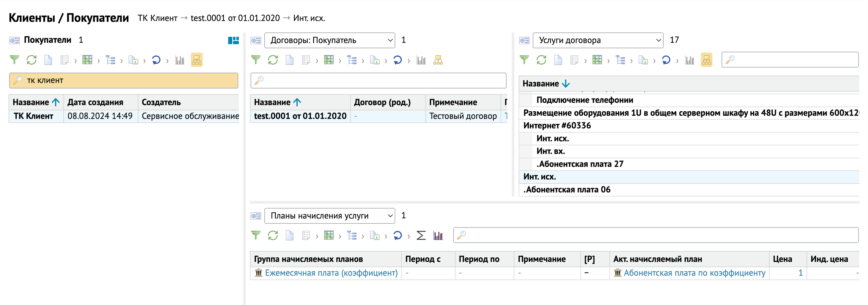Expand chevron after export icon in Услуги toolbar
Viewport: 868px width, 305px height.
coord(654,61)
